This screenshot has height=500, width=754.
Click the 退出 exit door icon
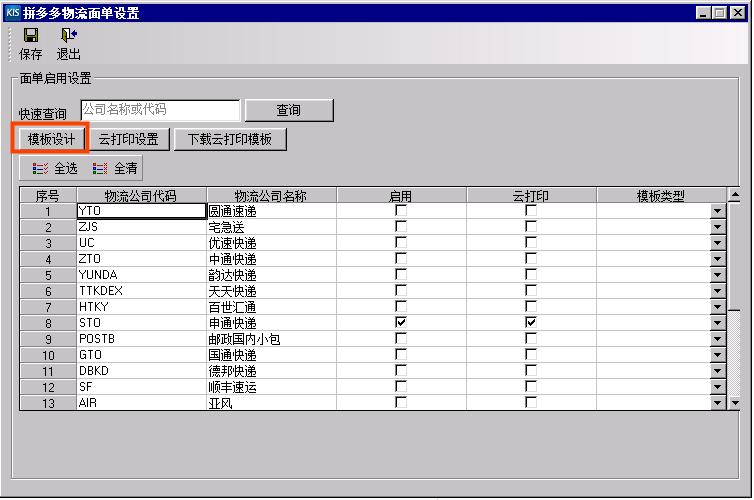[69, 35]
